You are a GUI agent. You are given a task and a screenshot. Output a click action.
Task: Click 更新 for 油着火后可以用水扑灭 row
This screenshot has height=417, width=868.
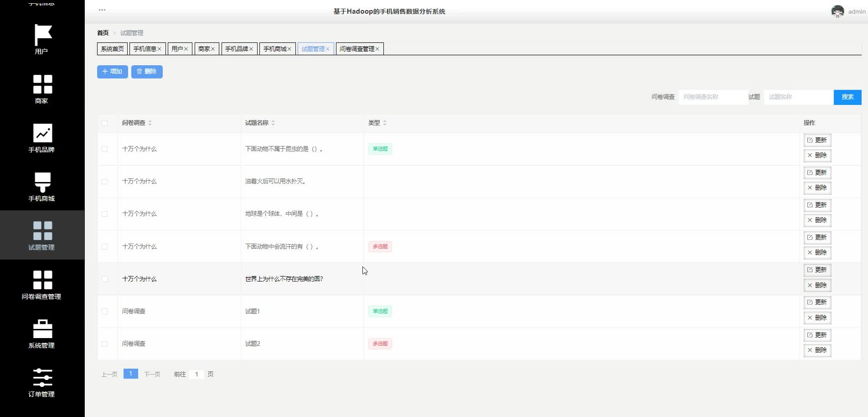(x=817, y=172)
